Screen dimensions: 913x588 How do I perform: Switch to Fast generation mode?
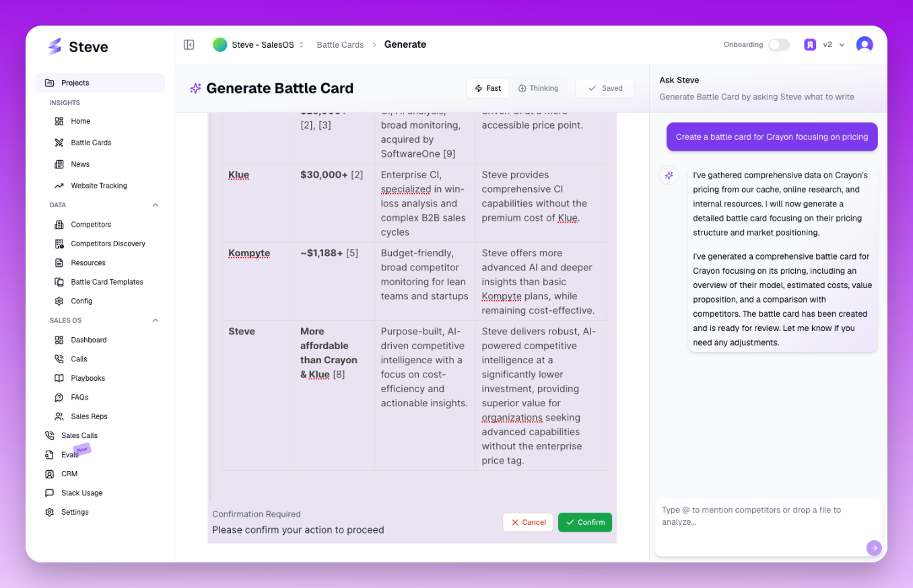(x=488, y=88)
